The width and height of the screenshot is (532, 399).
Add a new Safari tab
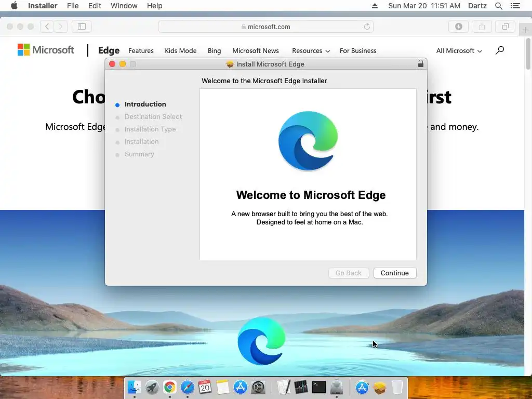[x=525, y=30]
